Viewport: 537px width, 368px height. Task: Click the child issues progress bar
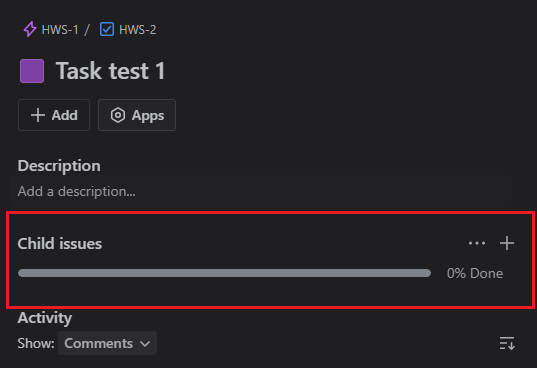click(224, 273)
